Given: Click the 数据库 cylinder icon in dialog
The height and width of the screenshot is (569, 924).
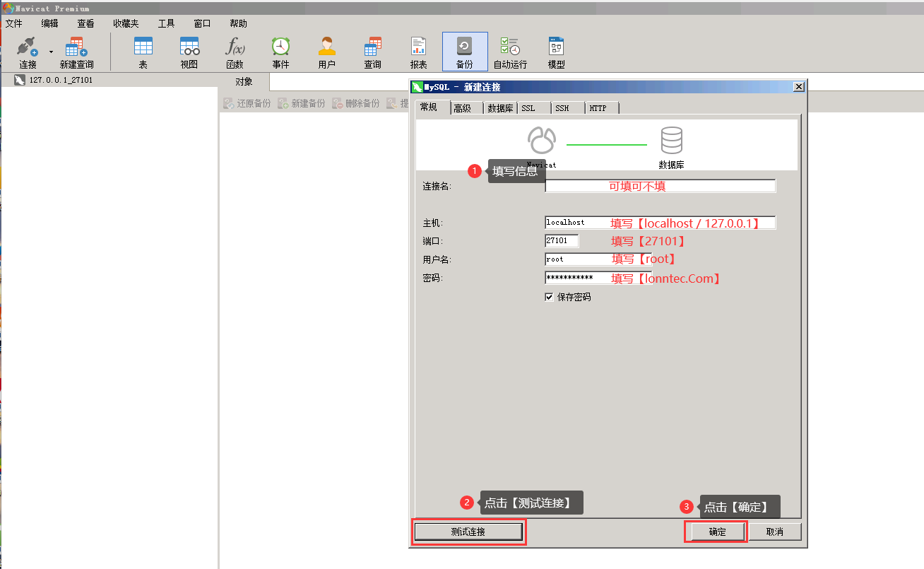Looking at the screenshot, I should point(672,141).
